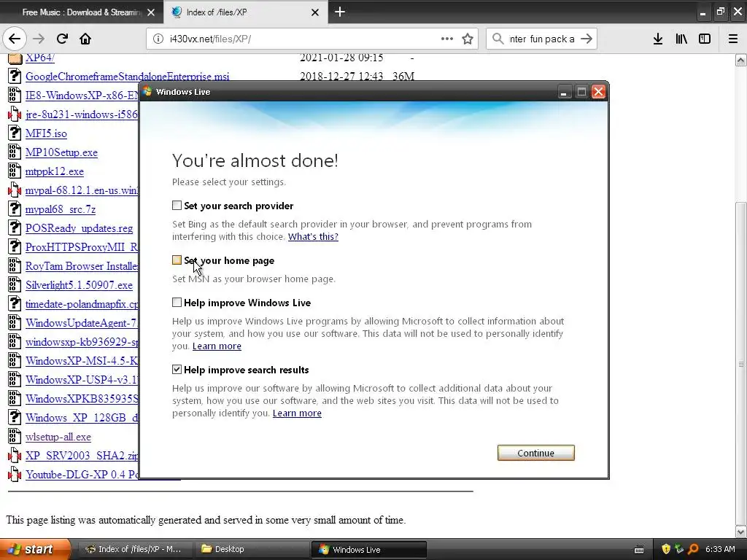Open page actions three-dot menu
Image resolution: width=747 pixels, height=560 pixels.
click(447, 39)
